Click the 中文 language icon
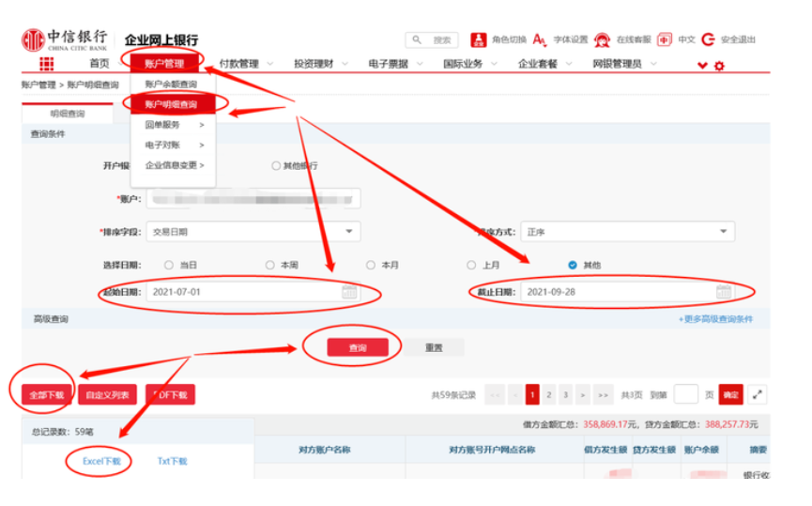The height and width of the screenshot is (506, 812). tap(664, 39)
